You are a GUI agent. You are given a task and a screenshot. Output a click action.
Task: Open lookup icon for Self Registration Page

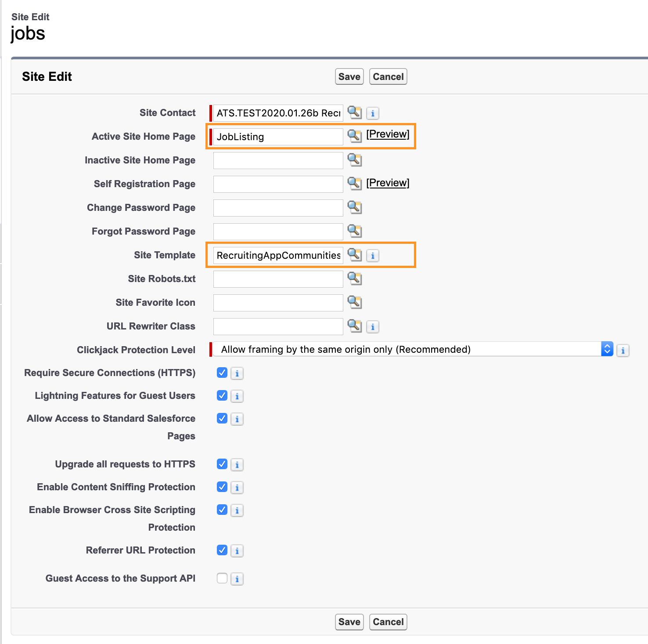355,184
